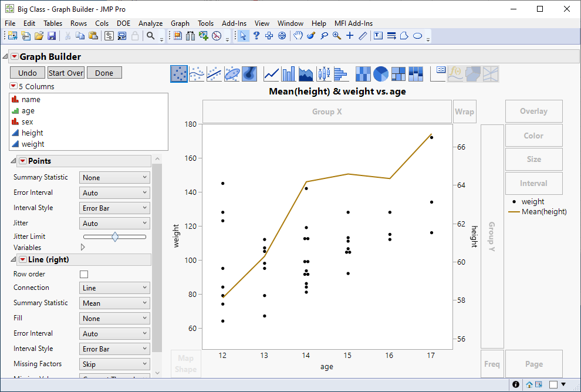Click the Start Over button
The width and height of the screenshot is (581, 392).
point(66,73)
